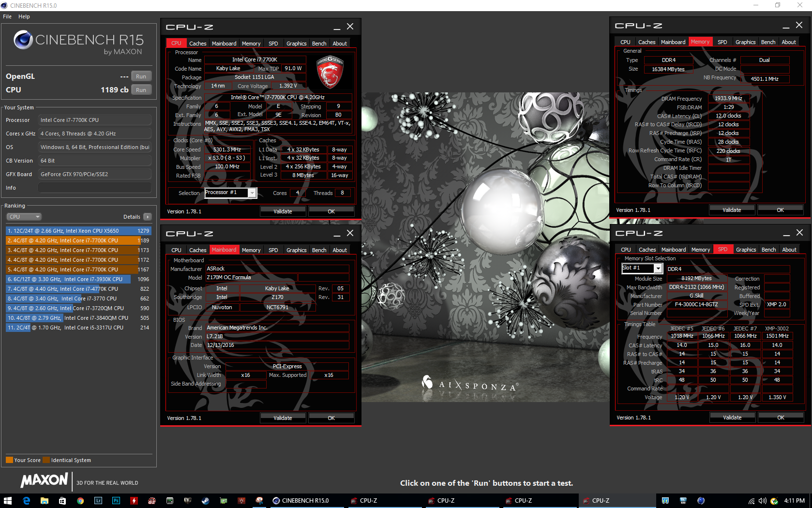
Task: Click Validate in SPD CPU-Z window
Action: pos(732,418)
